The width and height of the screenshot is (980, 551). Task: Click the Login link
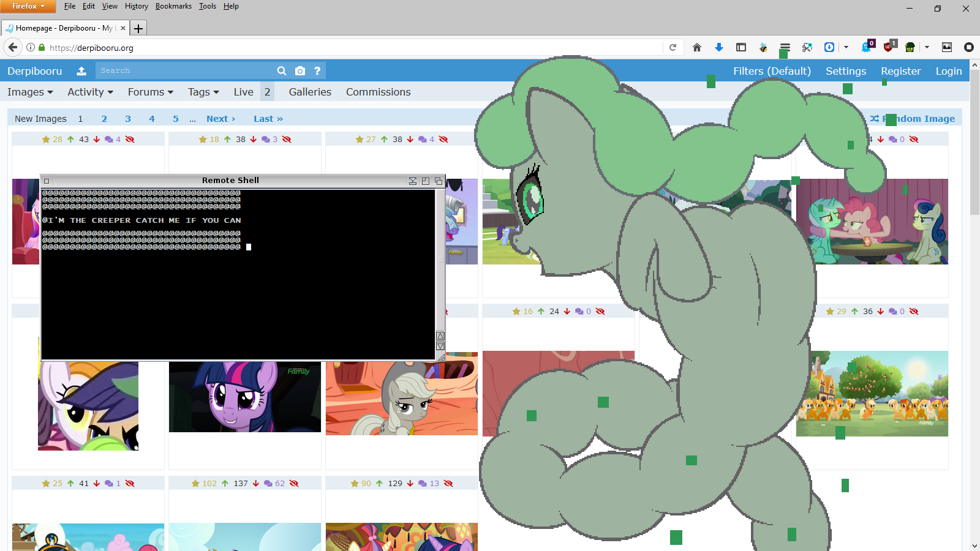pyautogui.click(x=949, y=71)
